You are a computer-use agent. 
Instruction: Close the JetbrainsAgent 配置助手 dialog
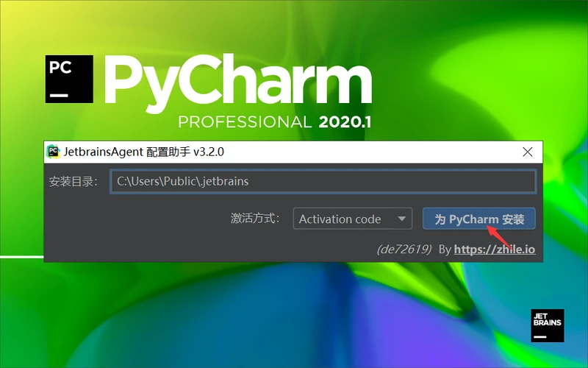click(527, 152)
